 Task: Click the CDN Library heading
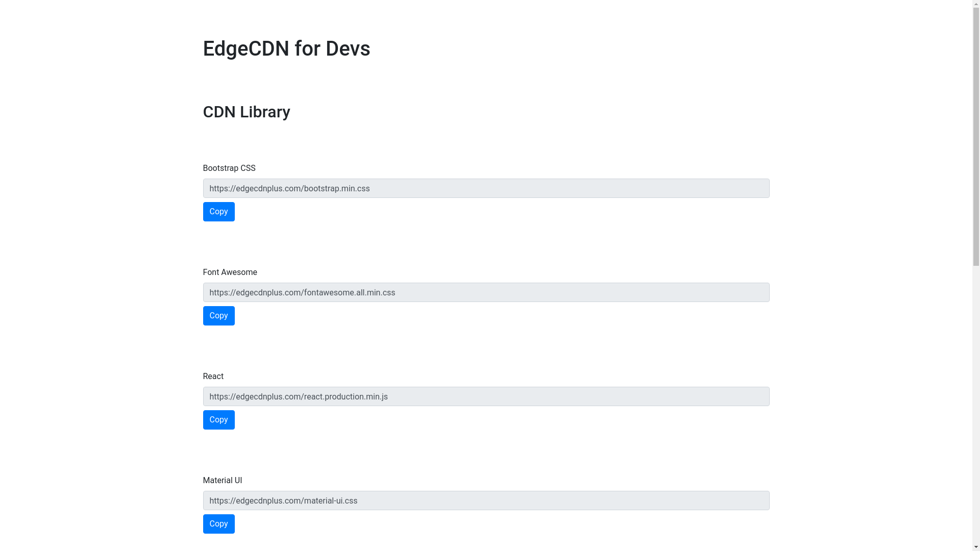click(247, 112)
